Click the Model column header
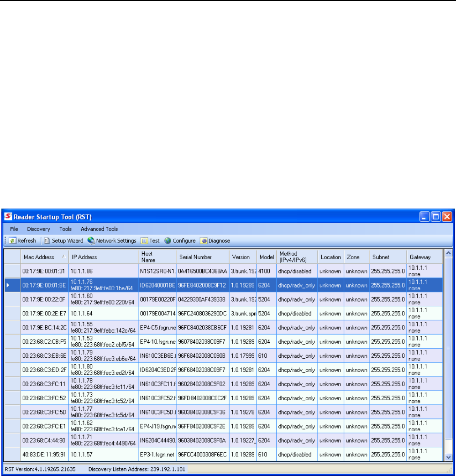Viewport: 456px width, 476px height. pos(267,257)
